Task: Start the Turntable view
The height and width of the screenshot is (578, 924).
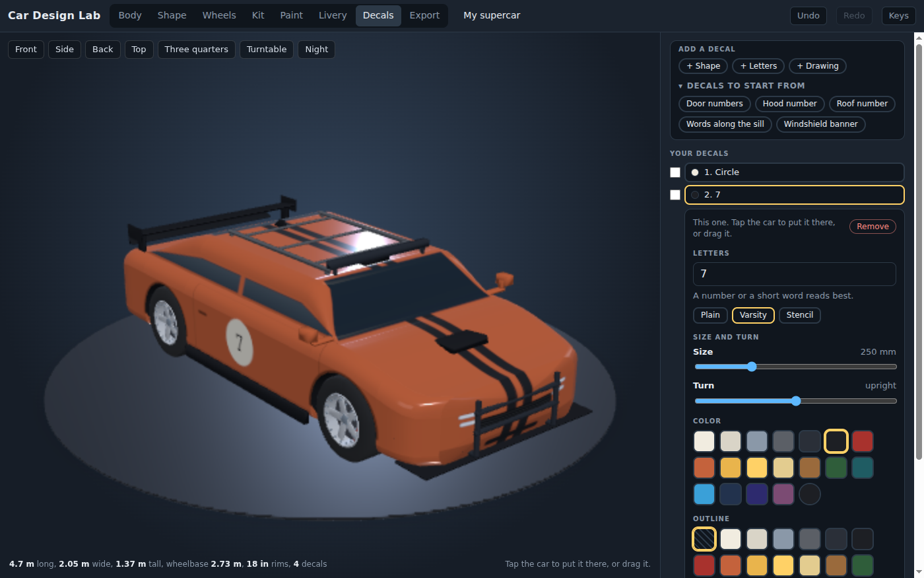Action: click(267, 50)
